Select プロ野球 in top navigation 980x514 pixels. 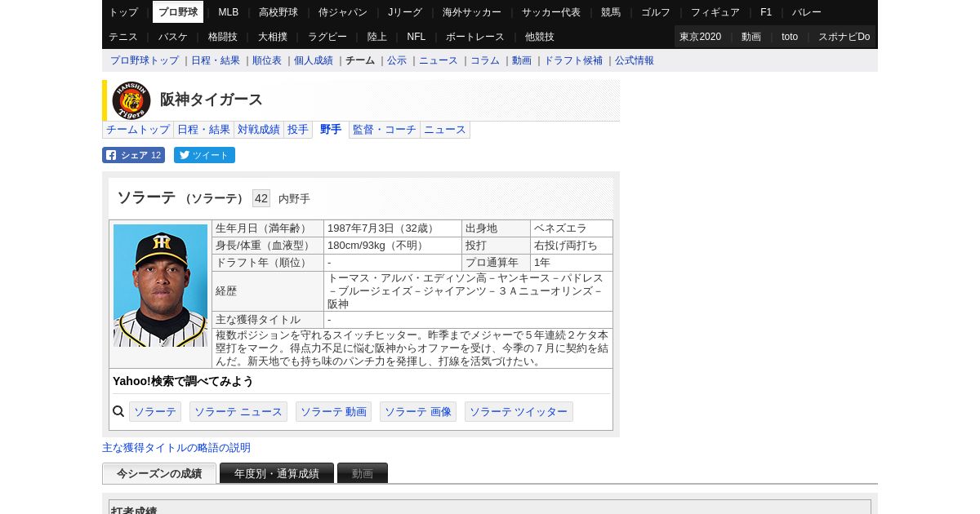tap(178, 12)
